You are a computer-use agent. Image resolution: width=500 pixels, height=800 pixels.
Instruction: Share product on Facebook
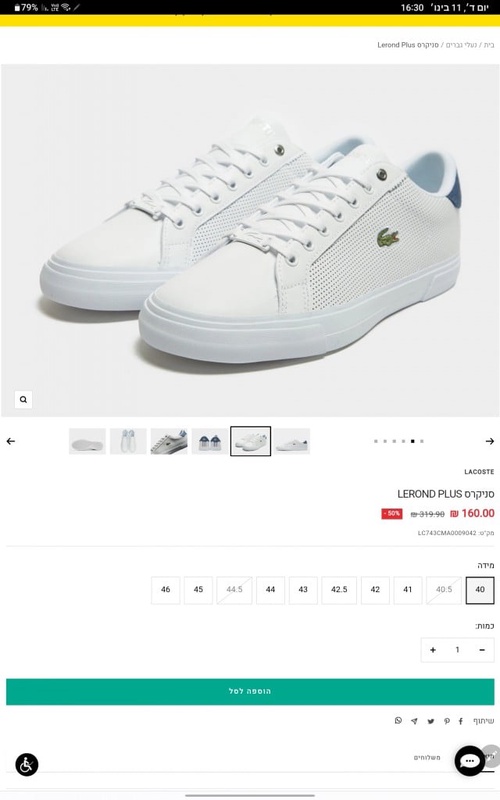[461, 721]
